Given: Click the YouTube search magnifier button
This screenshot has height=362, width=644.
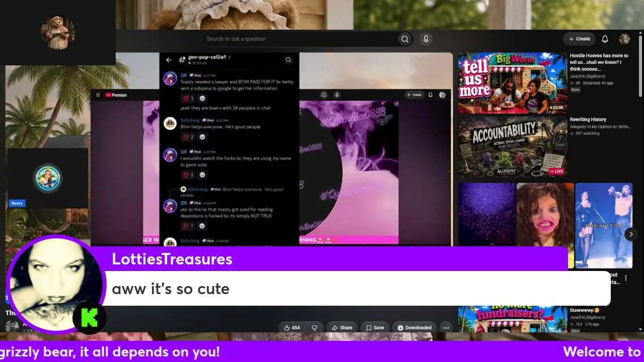Looking at the screenshot, I should click(x=405, y=39).
